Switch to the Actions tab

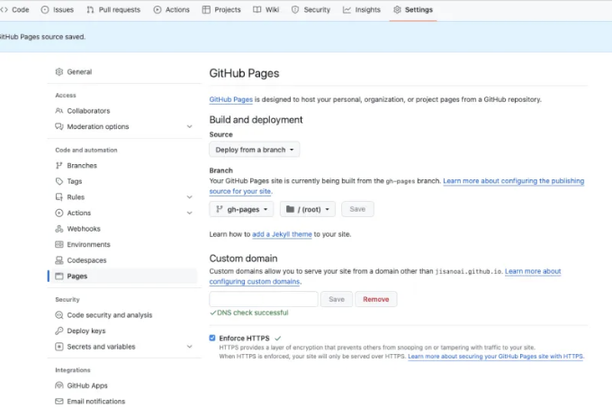[171, 10]
